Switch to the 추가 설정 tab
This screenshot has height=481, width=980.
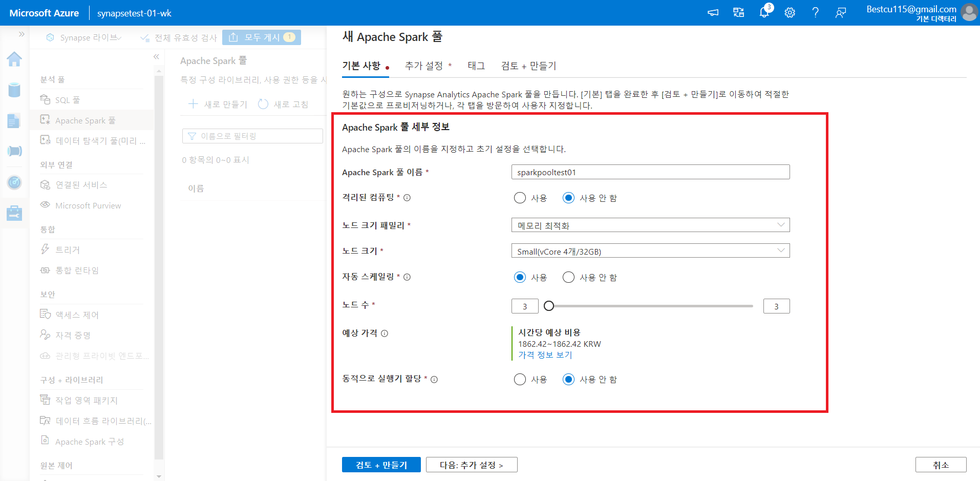(428, 66)
